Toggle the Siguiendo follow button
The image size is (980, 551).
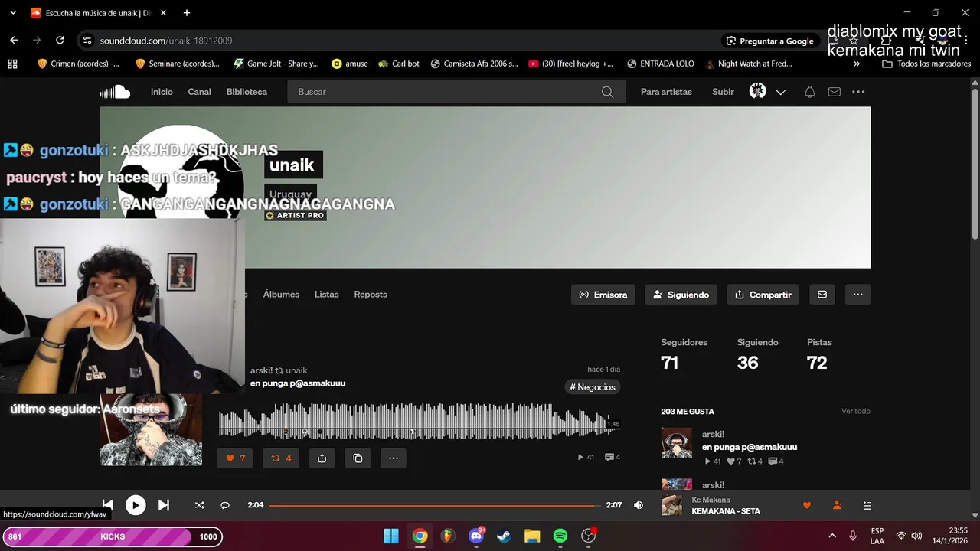(681, 295)
